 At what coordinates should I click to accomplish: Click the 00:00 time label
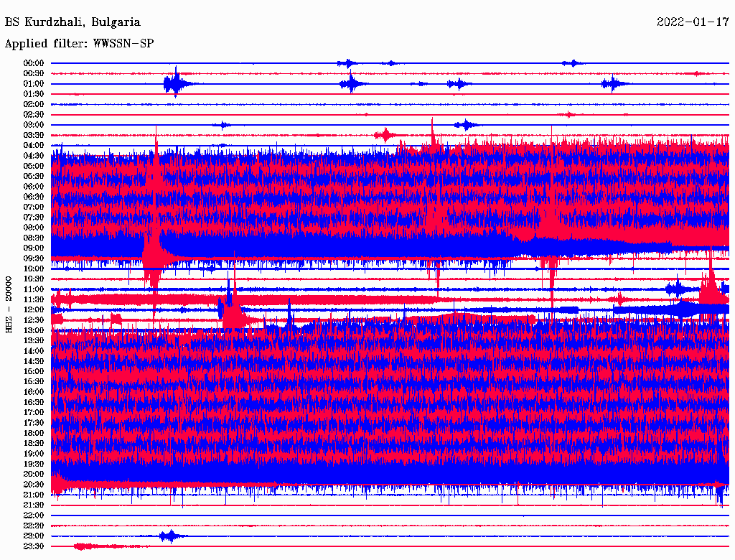tap(34, 63)
